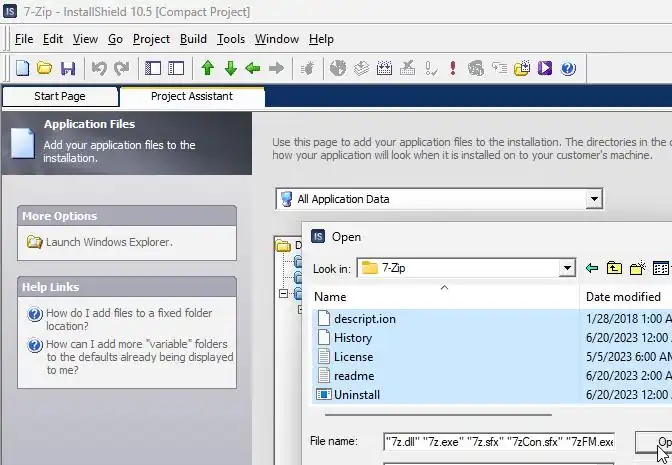Click the Open project folder toolbar icon
The width and height of the screenshot is (672, 465).
pos(44,68)
